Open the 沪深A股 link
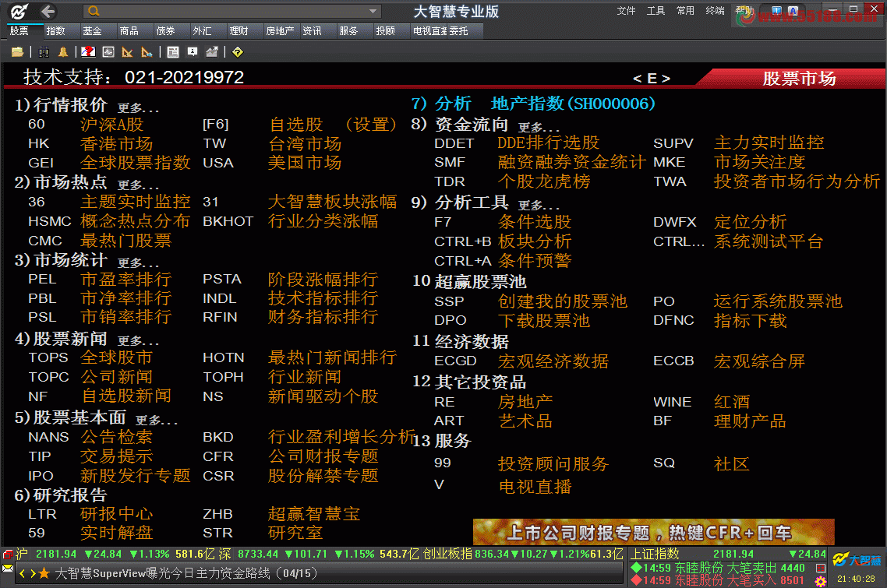 [112, 125]
